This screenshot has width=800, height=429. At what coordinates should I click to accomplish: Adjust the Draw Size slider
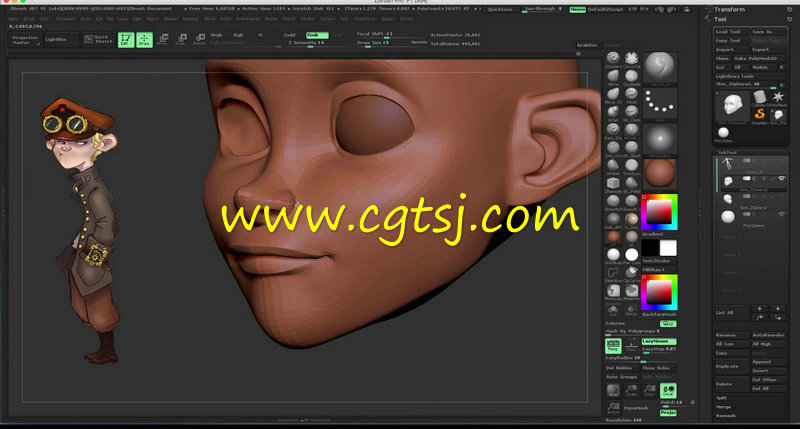[391, 43]
